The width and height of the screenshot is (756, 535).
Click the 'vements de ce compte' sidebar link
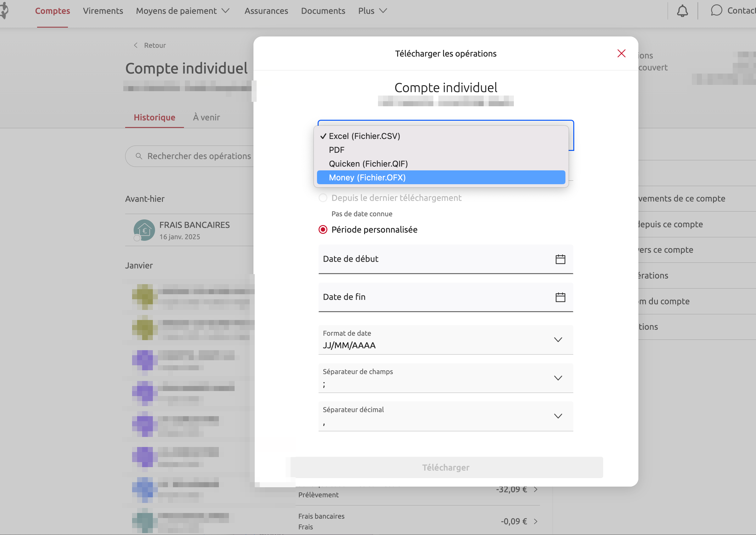click(681, 198)
